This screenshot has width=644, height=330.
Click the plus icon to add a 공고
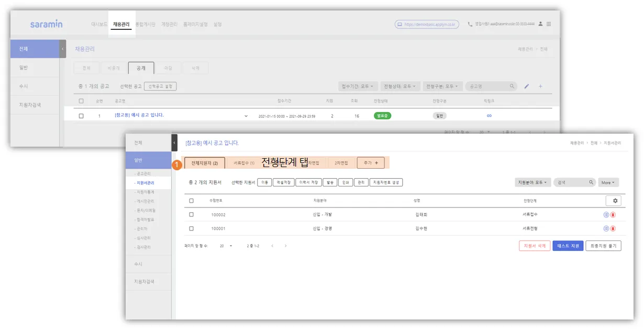540,86
